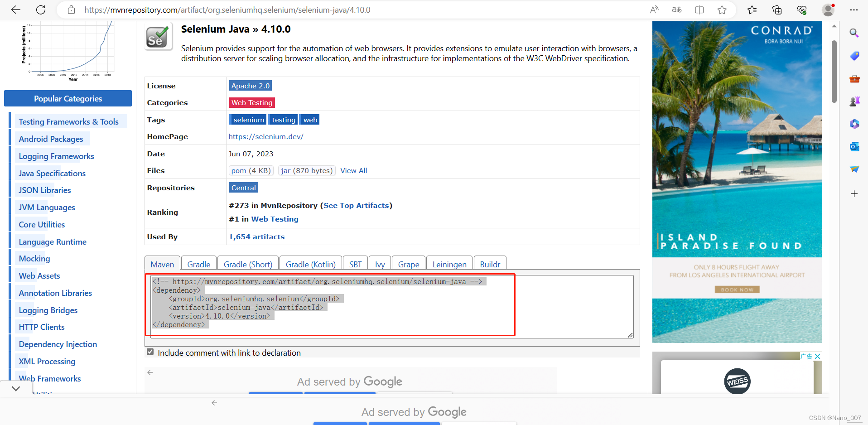
Task: Open the browser profile menu
Action: 828,10
